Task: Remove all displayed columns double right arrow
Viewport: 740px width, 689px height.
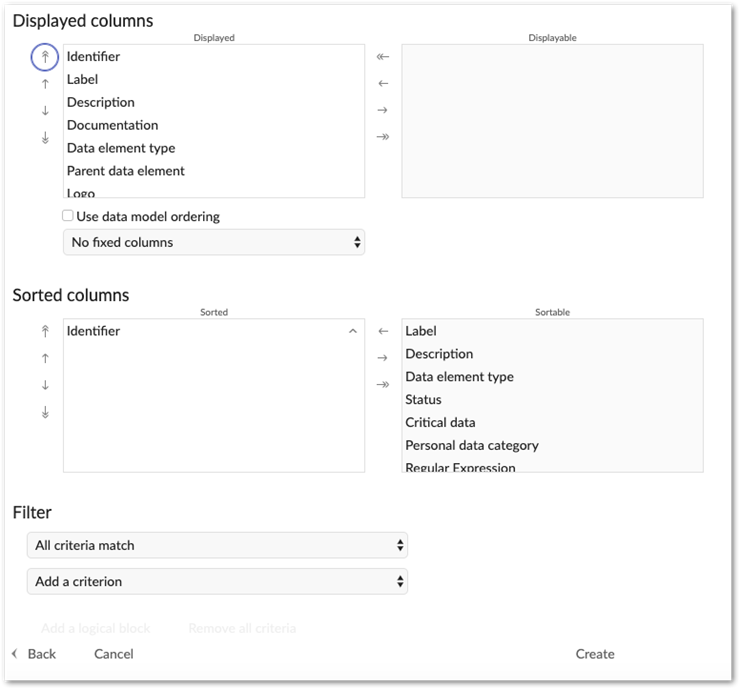Action: tap(383, 137)
